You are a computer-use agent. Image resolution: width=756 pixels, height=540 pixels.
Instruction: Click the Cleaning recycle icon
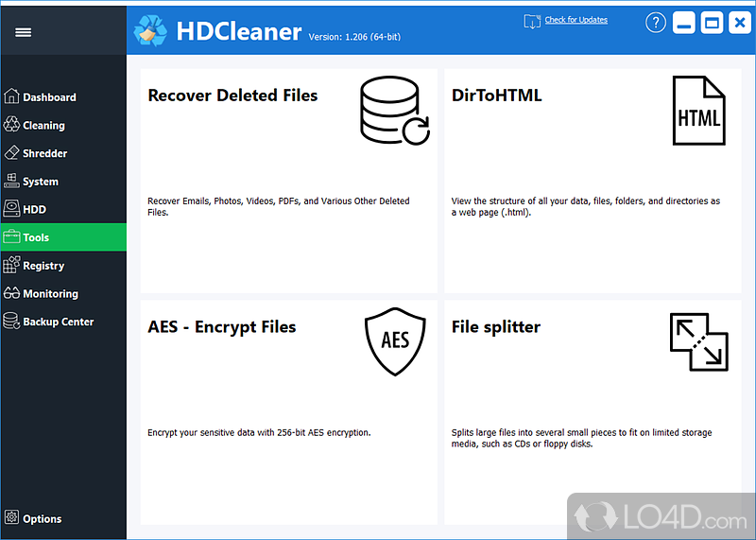[11, 125]
